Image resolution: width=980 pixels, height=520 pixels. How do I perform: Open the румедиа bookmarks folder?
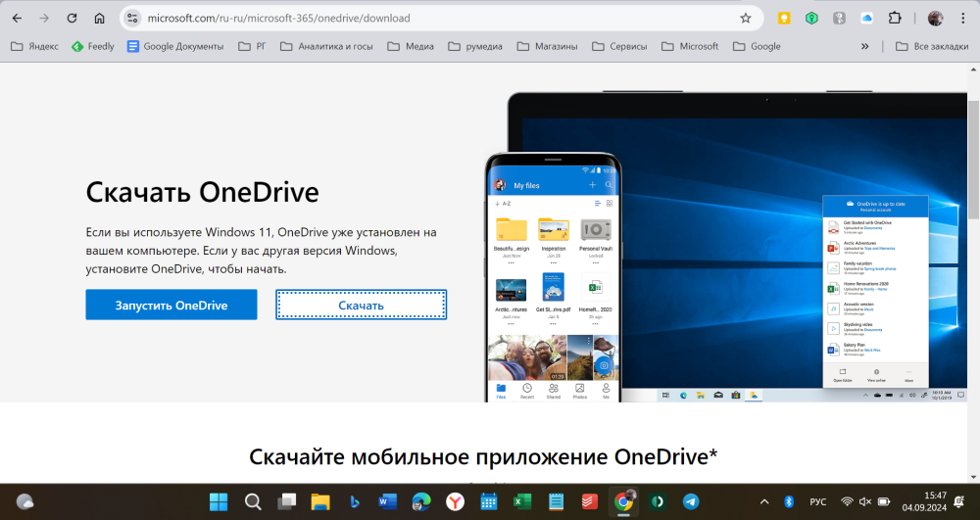(x=475, y=46)
